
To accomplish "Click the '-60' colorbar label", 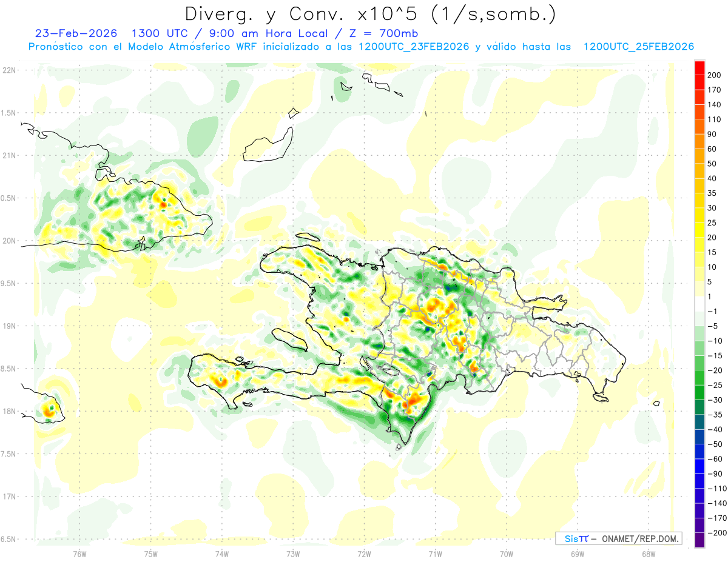I will coord(716,460).
